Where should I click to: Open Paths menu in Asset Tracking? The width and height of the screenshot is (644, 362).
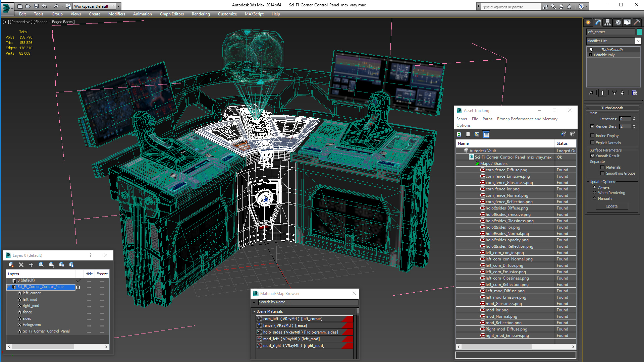(x=487, y=119)
